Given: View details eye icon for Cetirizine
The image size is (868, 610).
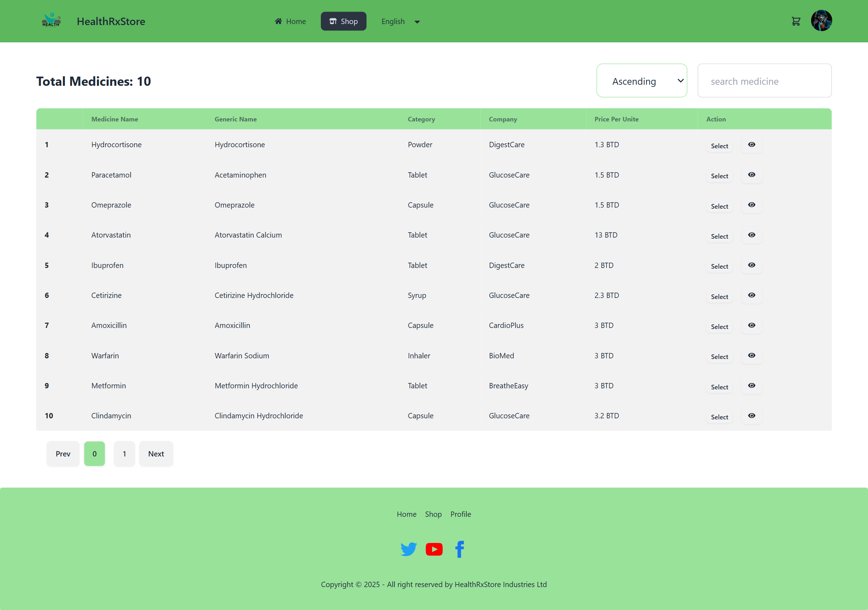Looking at the screenshot, I should point(752,295).
